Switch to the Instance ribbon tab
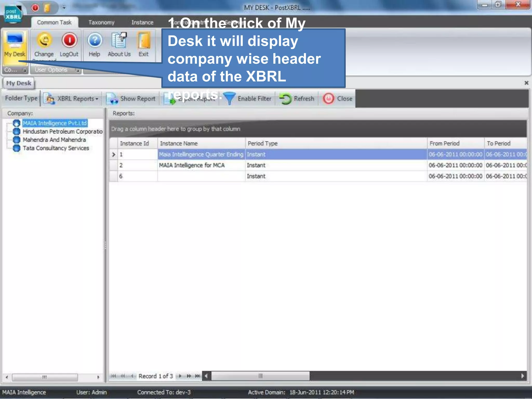 (x=142, y=23)
